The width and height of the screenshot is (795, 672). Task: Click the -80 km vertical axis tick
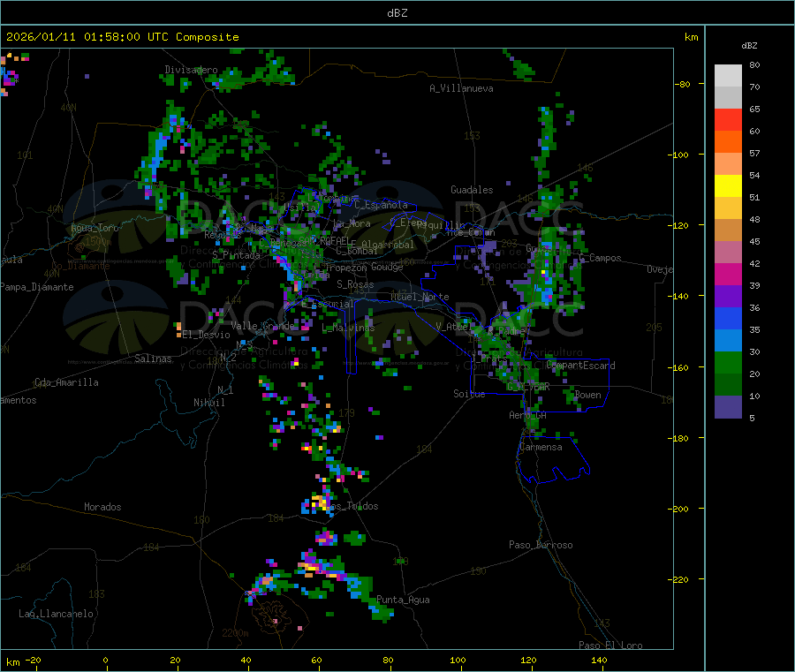tap(683, 84)
